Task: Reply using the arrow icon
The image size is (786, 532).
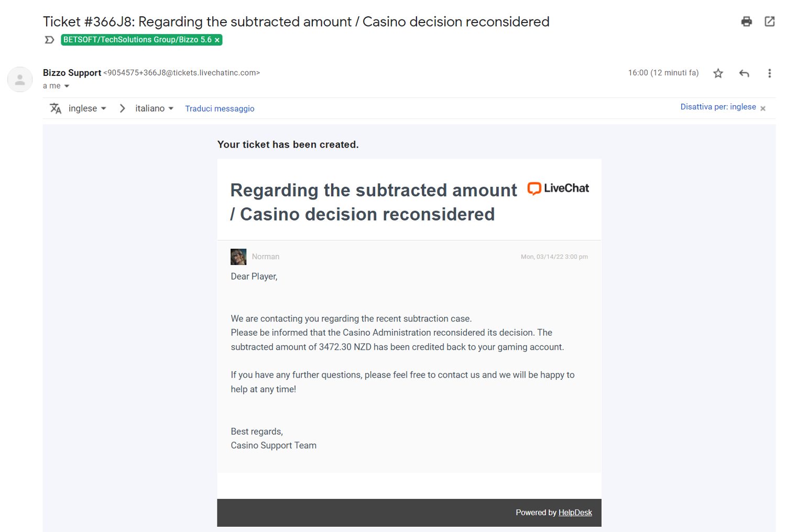Action: point(744,73)
